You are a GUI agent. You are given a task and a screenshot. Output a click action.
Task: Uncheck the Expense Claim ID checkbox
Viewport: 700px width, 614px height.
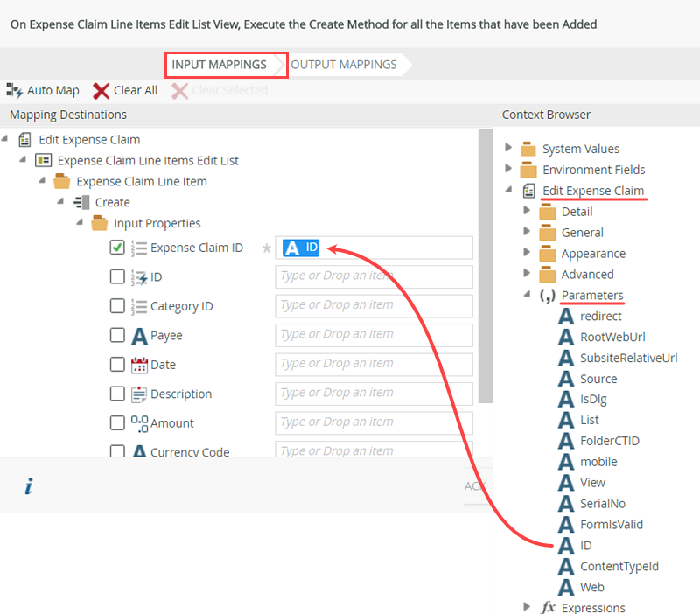(x=117, y=248)
